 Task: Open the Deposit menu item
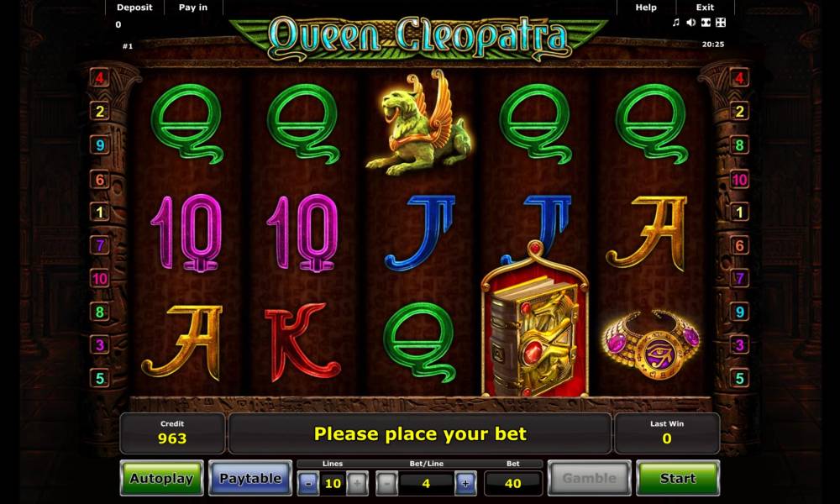(134, 8)
